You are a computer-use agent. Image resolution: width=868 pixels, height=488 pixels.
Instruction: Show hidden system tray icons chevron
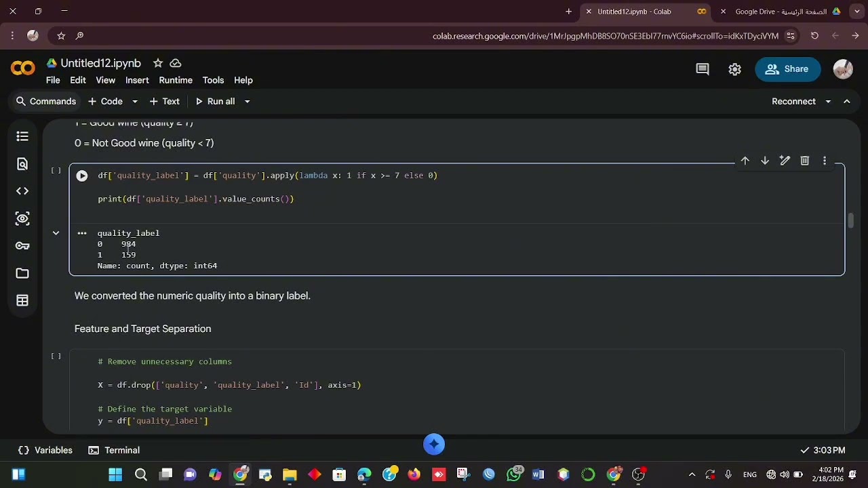[692, 474]
